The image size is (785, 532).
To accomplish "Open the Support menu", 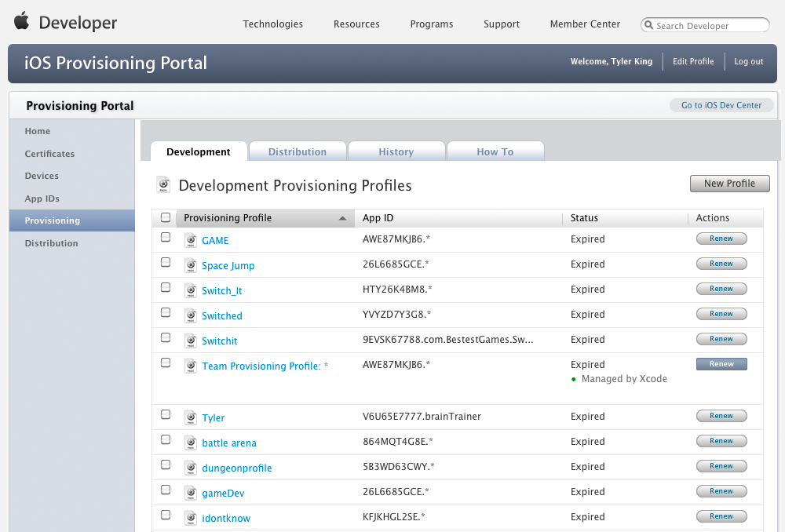I will pyautogui.click(x=502, y=24).
